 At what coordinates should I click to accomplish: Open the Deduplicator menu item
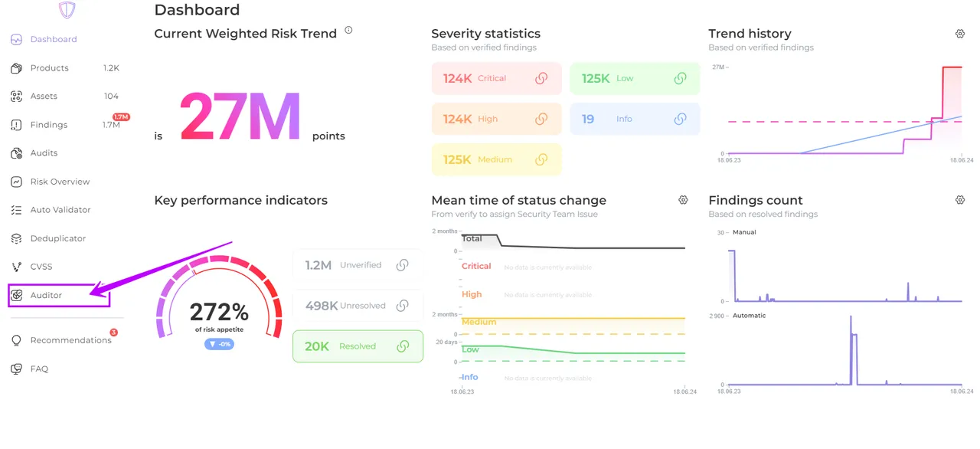[x=58, y=238]
